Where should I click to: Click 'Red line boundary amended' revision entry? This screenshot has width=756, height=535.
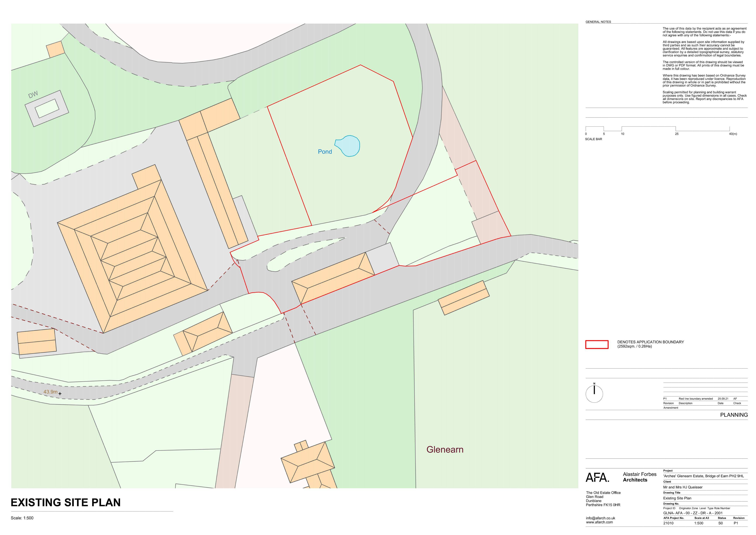(695, 398)
